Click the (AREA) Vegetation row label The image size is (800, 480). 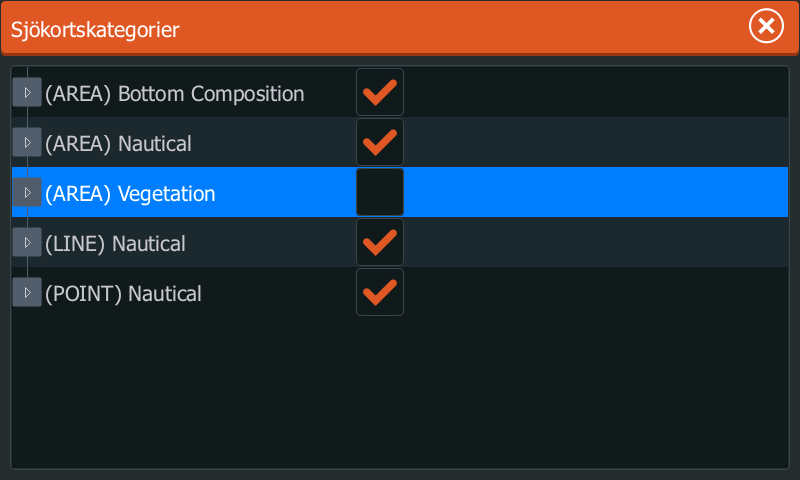[130, 194]
